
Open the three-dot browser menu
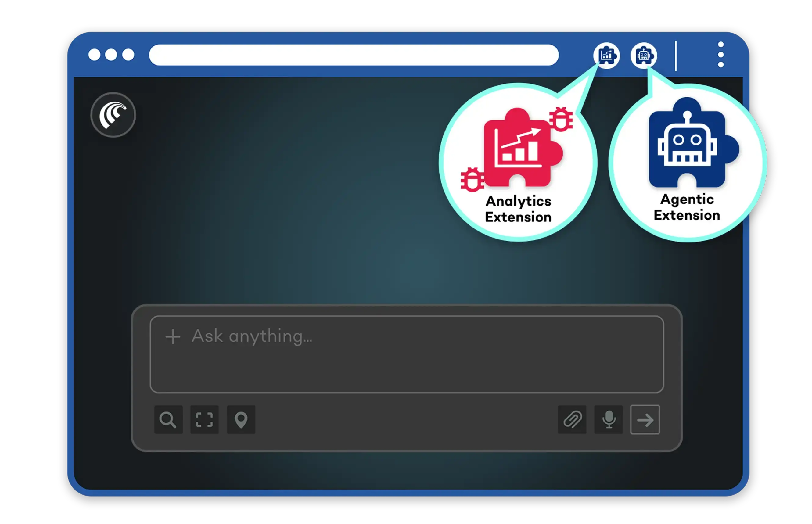coord(721,55)
